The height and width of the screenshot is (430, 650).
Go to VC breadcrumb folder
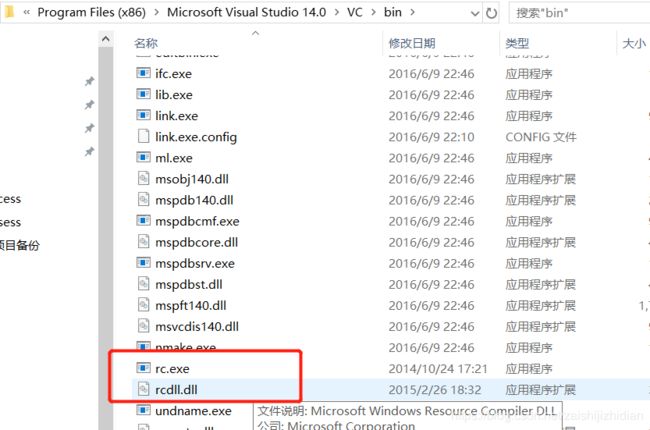pyautogui.click(x=355, y=12)
